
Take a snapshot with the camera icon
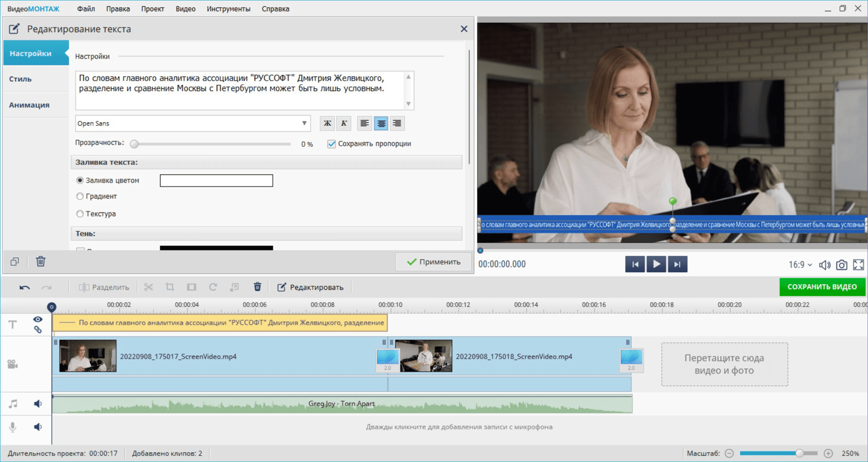pos(841,265)
